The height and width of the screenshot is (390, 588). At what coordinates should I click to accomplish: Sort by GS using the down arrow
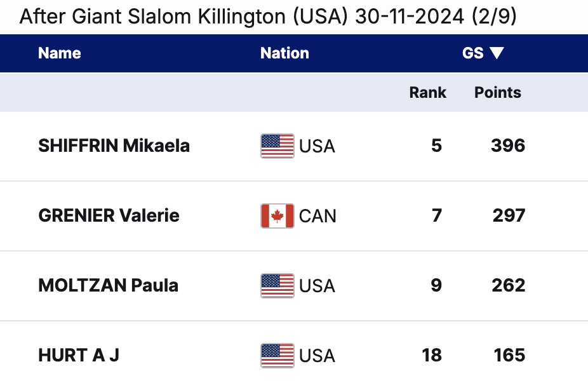click(x=497, y=53)
